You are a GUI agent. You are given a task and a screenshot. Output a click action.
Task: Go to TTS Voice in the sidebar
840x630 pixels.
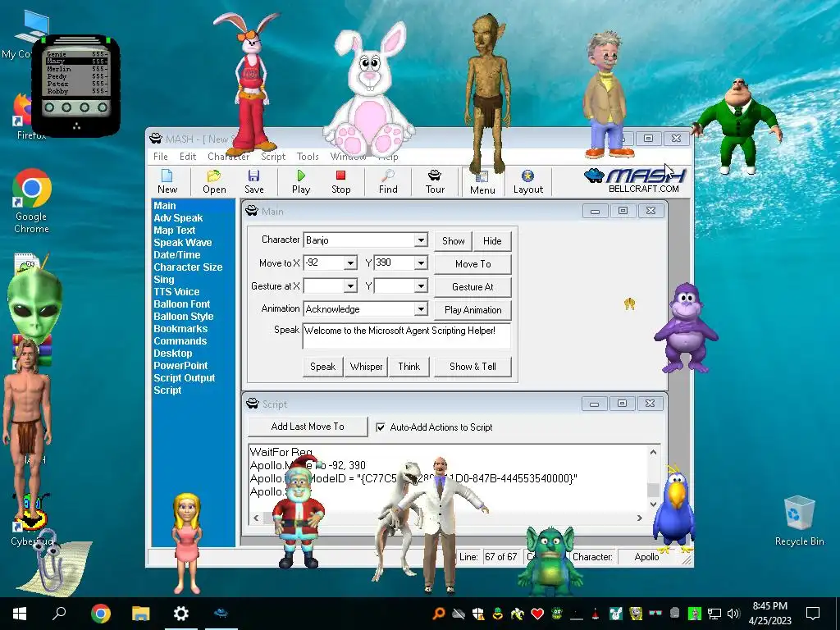click(x=176, y=292)
